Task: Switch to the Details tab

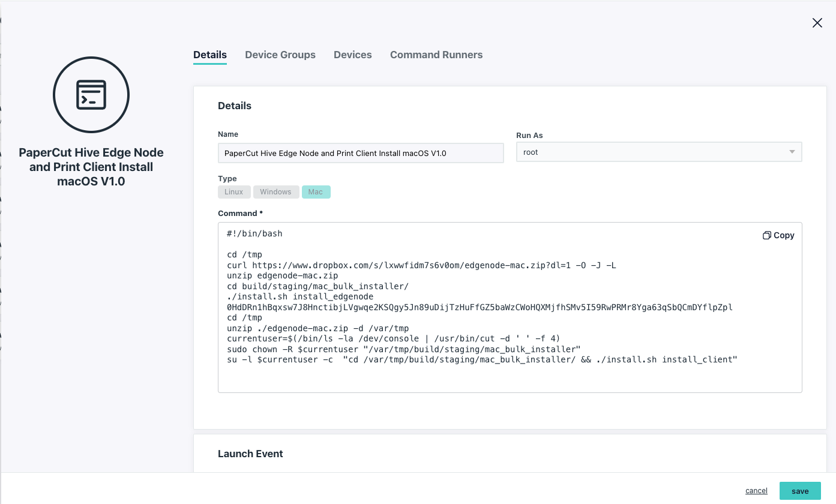Action: [210, 55]
